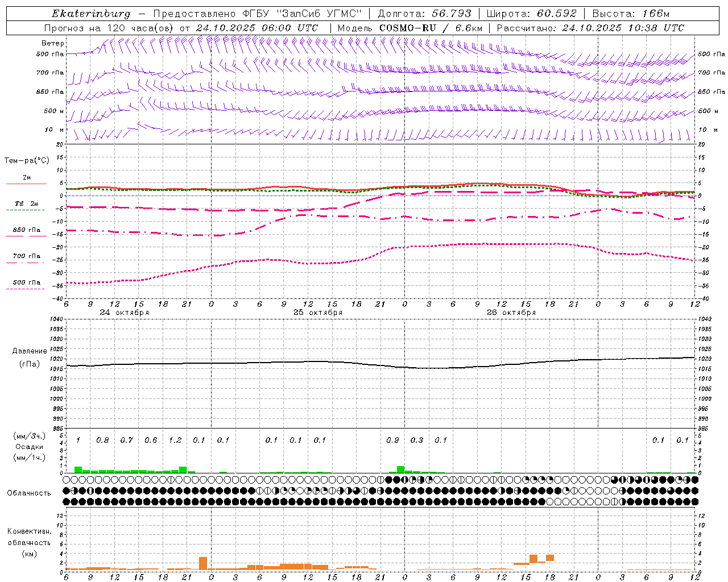Click the Осадки panel label
This screenshot has height=582, width=728.
coord(30,447)
